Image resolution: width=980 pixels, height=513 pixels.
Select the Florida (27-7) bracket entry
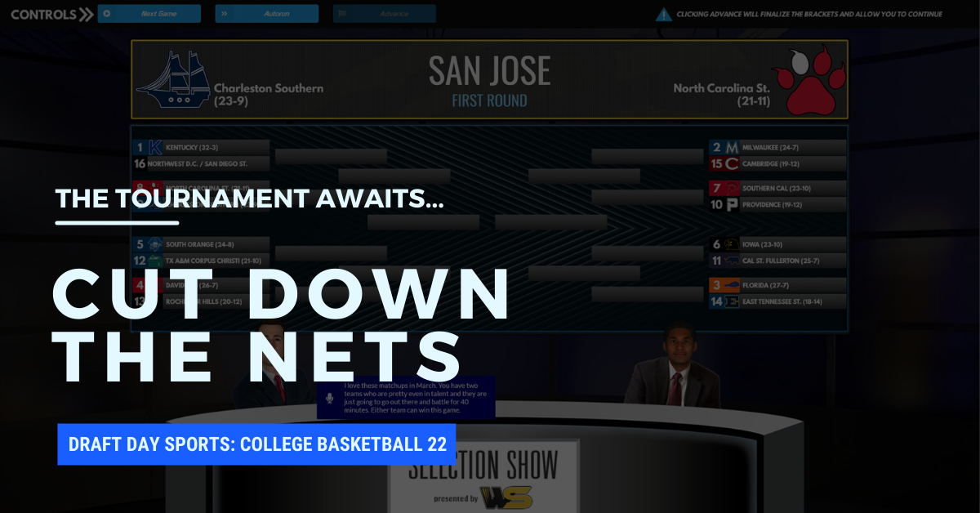[x=777, y=286]
